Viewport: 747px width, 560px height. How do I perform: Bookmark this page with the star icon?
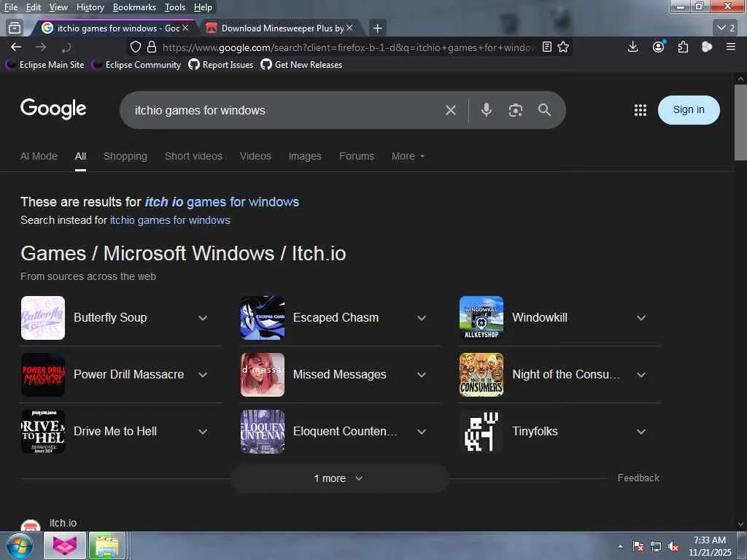click(x=563, y=47)
